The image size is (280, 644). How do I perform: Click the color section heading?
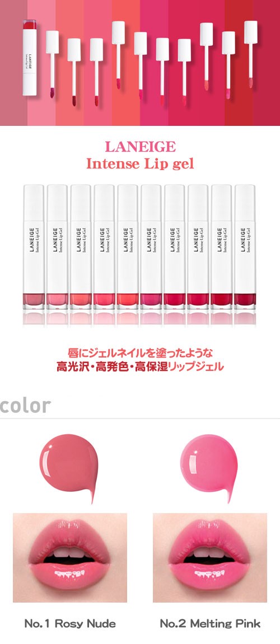pos(26,406)
